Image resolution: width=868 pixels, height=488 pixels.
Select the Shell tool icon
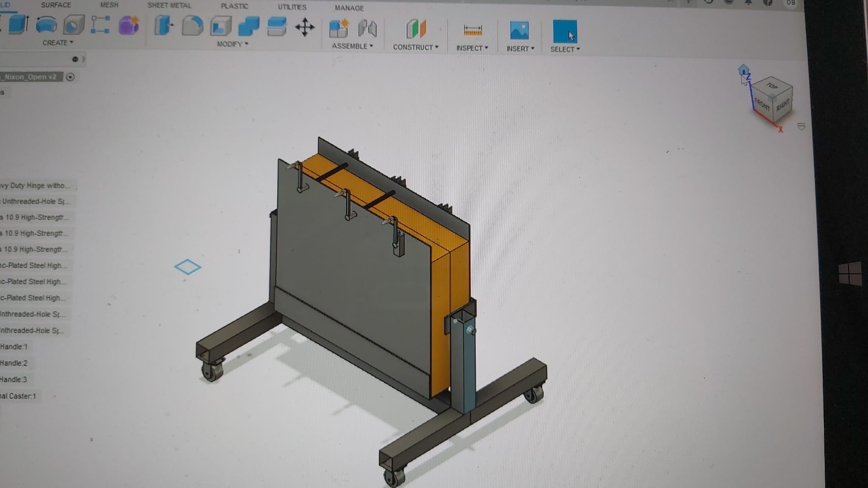220,26
